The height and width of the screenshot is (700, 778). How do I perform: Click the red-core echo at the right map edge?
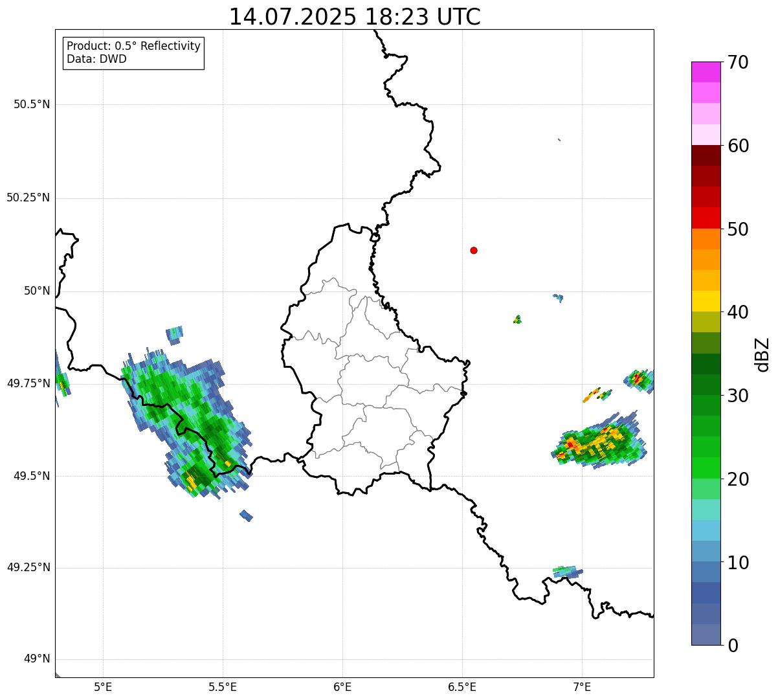[639, 379]
